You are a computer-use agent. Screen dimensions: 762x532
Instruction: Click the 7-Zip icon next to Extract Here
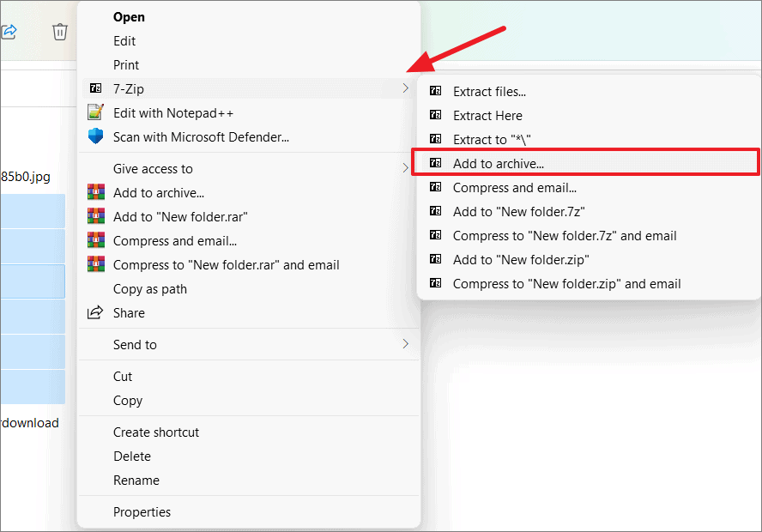coord(438,115)
